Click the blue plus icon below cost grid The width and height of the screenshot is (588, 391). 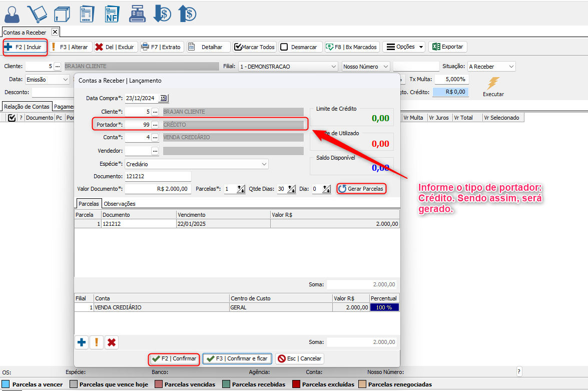pos(81,342)
